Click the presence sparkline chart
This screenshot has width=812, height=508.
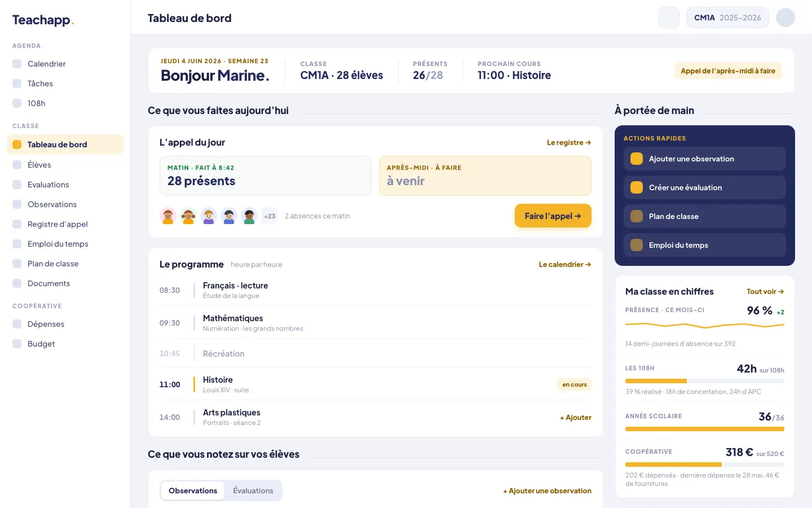705,326
